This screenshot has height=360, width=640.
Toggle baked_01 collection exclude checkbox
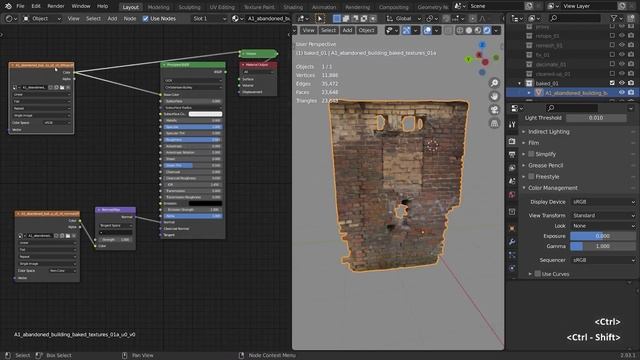click(612, 83)
